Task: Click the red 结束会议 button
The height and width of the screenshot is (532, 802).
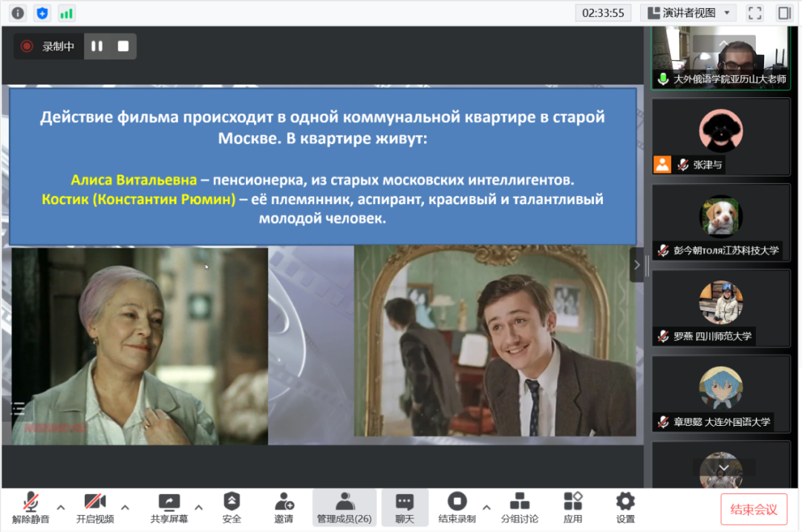Action: 754,509
